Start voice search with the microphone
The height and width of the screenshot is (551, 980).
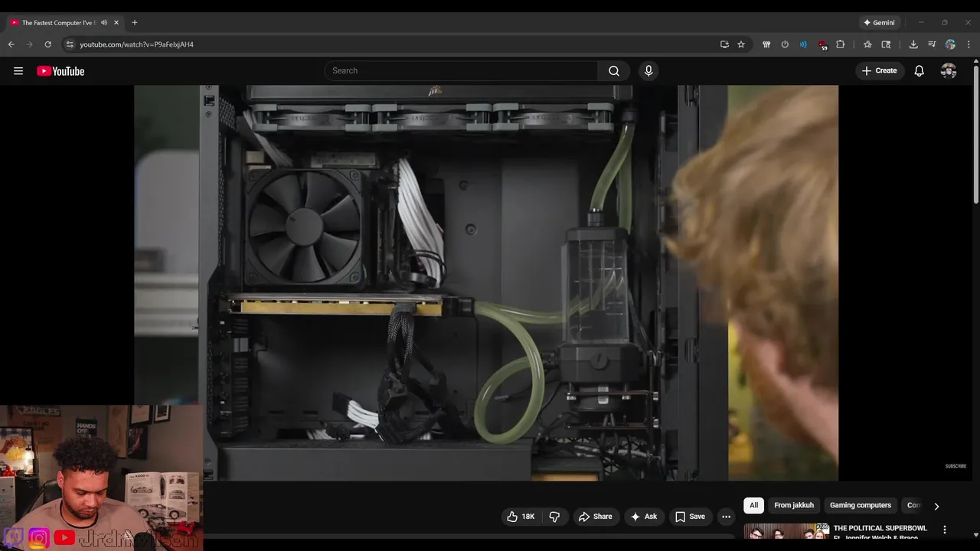[x=648, y=70]
